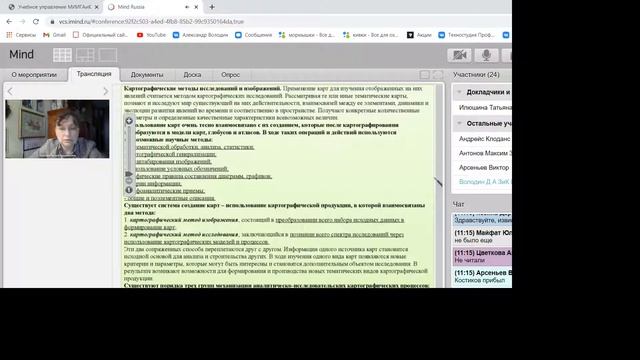Open the Сервисы apps bookmark
Screen dimensions: 640x360
pos(21,35)
